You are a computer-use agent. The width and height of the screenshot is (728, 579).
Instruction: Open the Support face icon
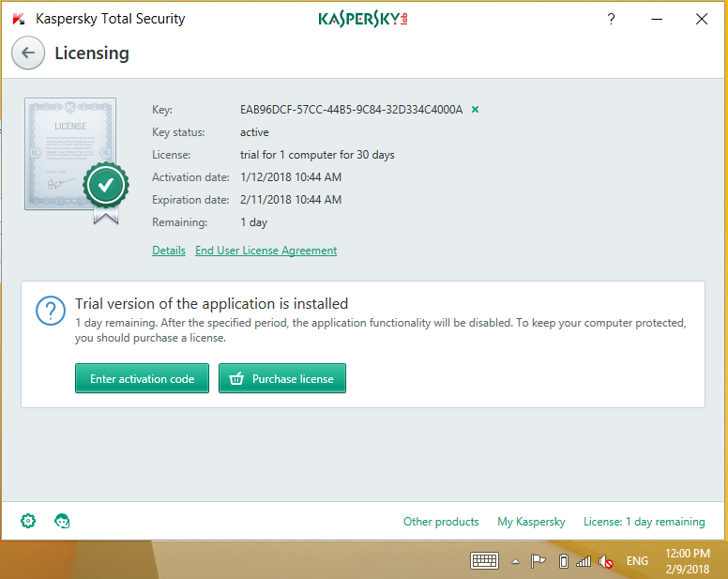pos(62,521)
